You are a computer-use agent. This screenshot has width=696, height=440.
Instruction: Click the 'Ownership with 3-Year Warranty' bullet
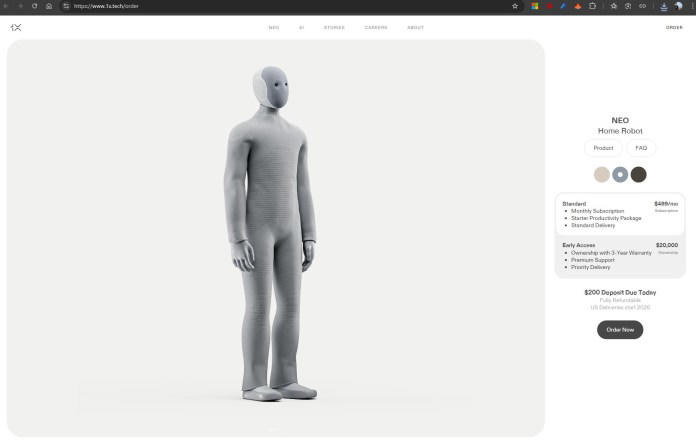click(611, 253)
